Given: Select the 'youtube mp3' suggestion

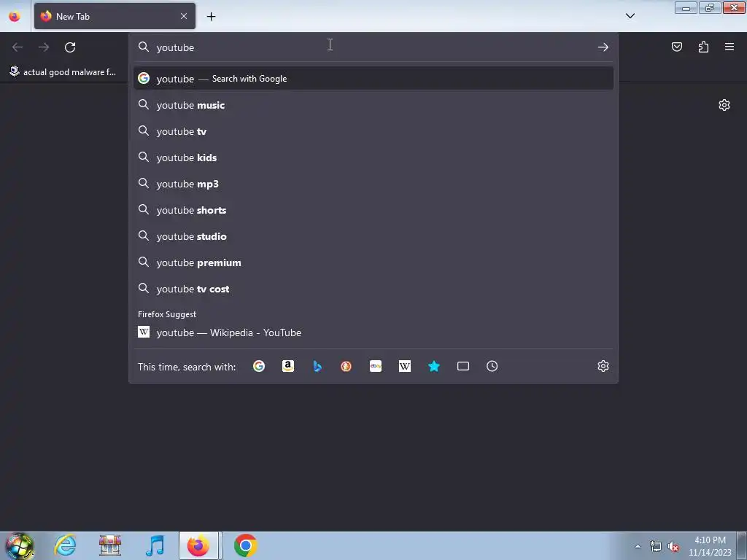Looking at the screenshot, I should coord(373,184).
